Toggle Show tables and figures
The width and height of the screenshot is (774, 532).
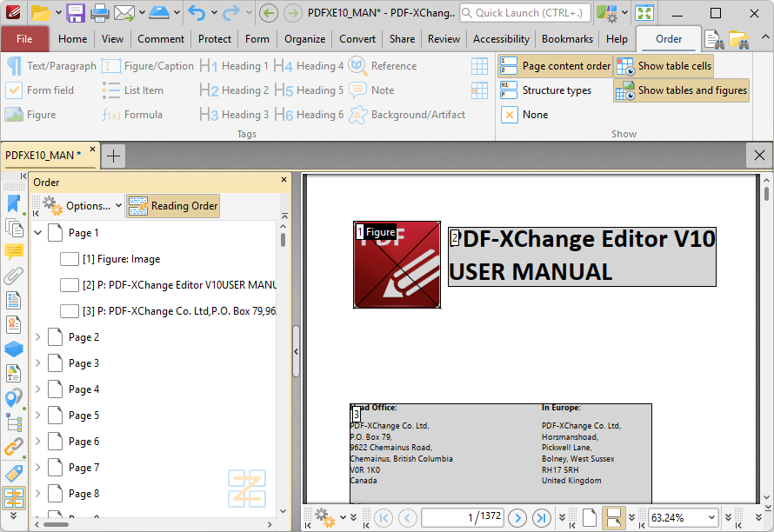coord(681,90)
